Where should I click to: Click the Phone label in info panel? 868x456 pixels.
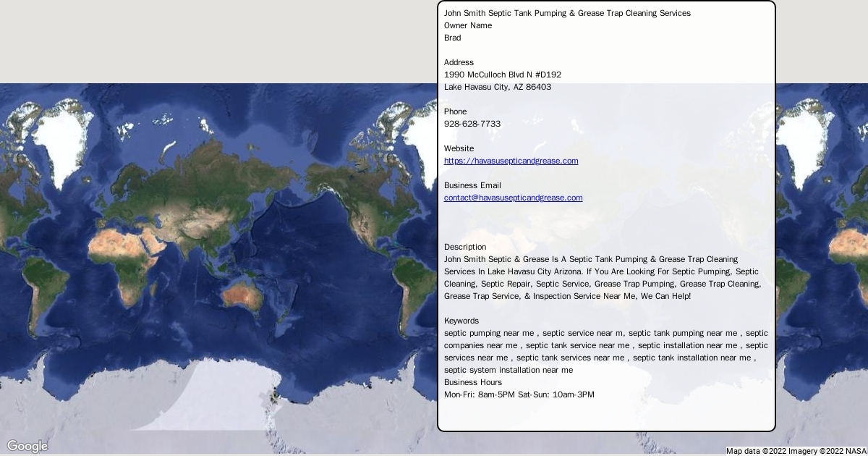tap(456, 111)
